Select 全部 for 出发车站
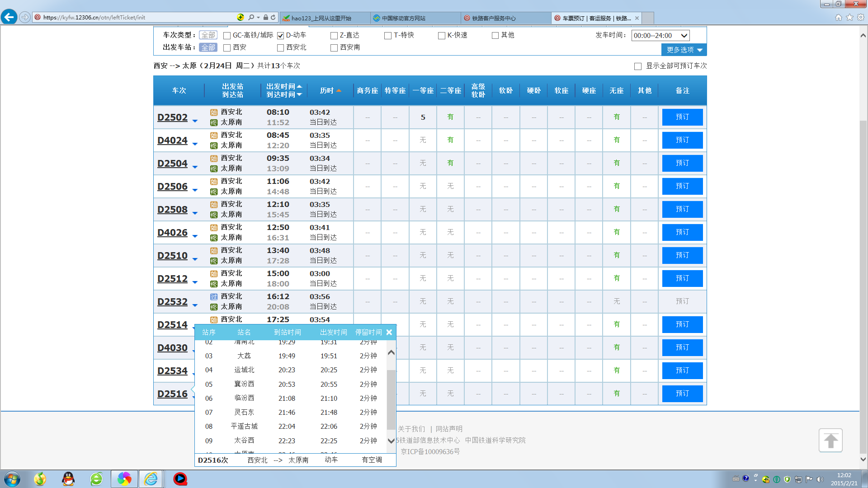868x488 pixels. pos(208,47)
